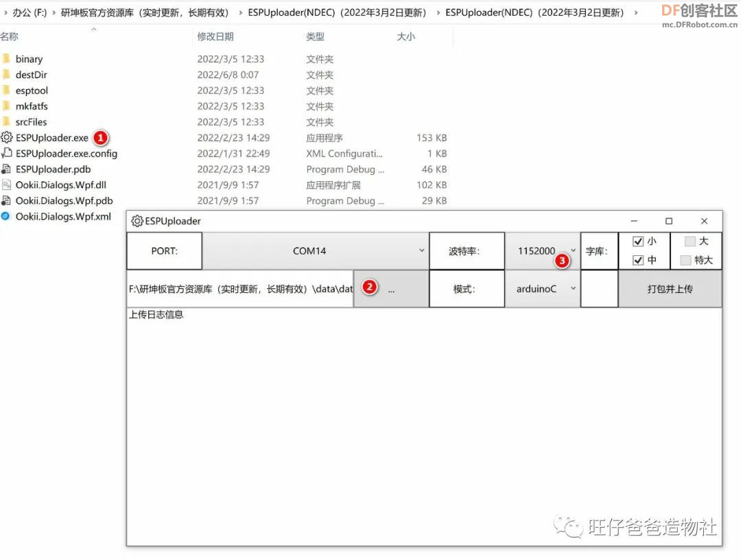Click the 2022/1/31 22:49 date cell
This screenshot has width=741, height=560.
(233, 153)
